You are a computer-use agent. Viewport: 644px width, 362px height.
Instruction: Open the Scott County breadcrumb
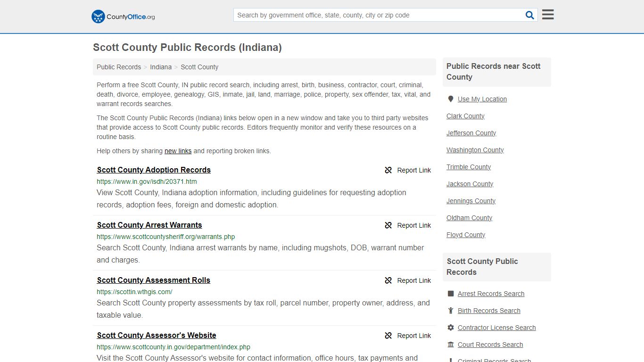(199, 67)
